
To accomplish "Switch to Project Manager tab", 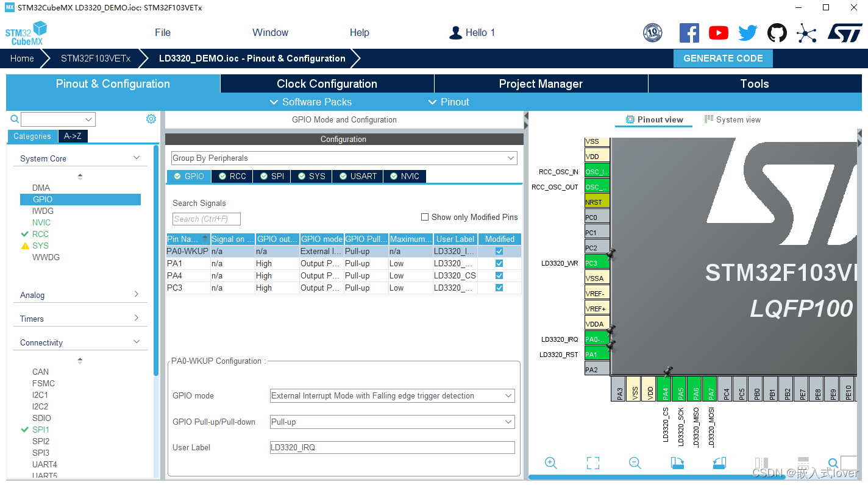I will [x=541, y=84].
